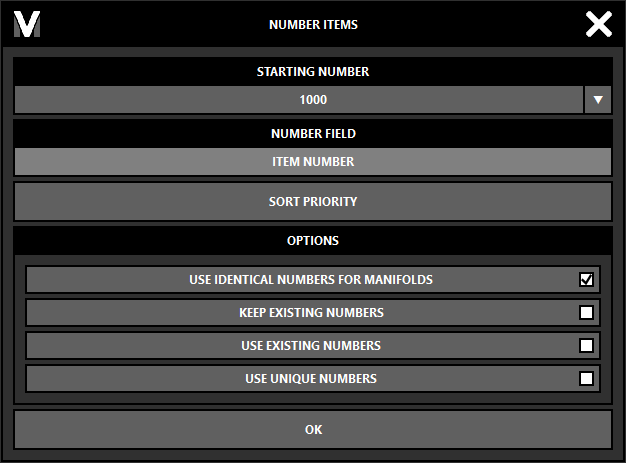The image size is (626, 463).
Task: Confirm with the OK button
Action: click(312, 430)
